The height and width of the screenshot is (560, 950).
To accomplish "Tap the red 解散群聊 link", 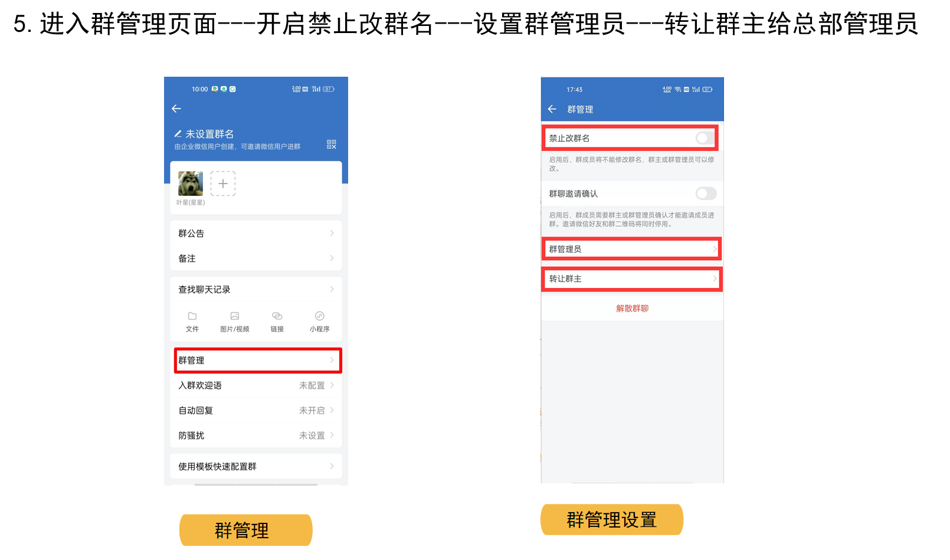I will 632,308.
